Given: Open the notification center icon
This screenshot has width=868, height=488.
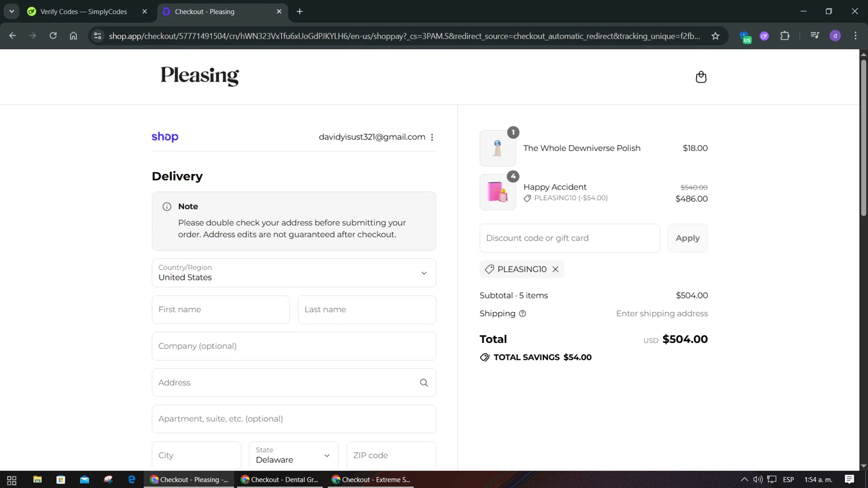Looking at the screenshot, I should click(849, 480).
